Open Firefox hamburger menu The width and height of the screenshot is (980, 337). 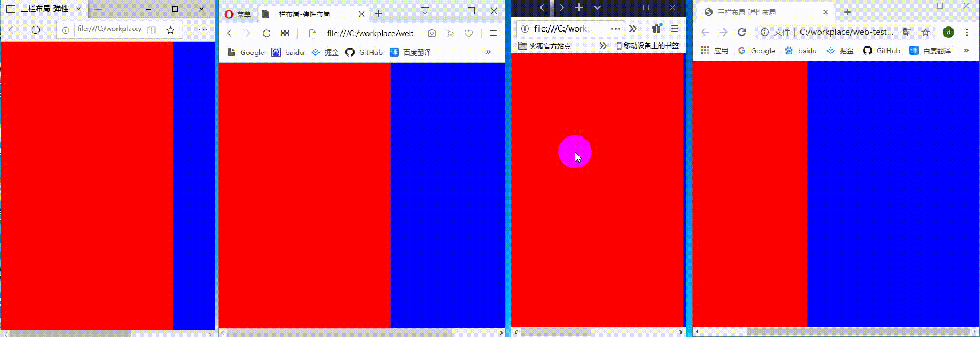click(675, 29)
